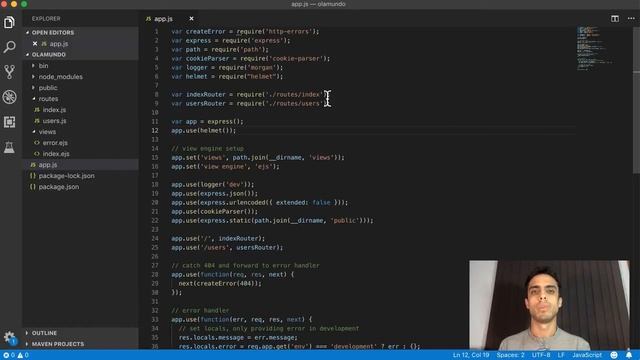Open the Search view in activity bar
Screen dimensions: 640x360
point(9,47)
